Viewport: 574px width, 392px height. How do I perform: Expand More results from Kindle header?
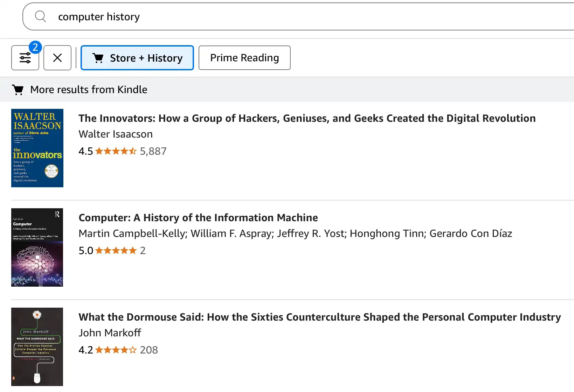coord(287,90)
